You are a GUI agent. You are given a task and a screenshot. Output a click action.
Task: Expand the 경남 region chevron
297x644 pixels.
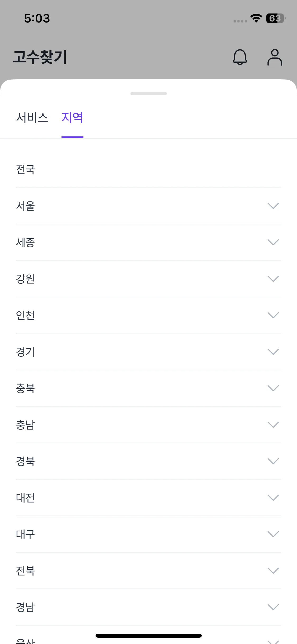273,607
